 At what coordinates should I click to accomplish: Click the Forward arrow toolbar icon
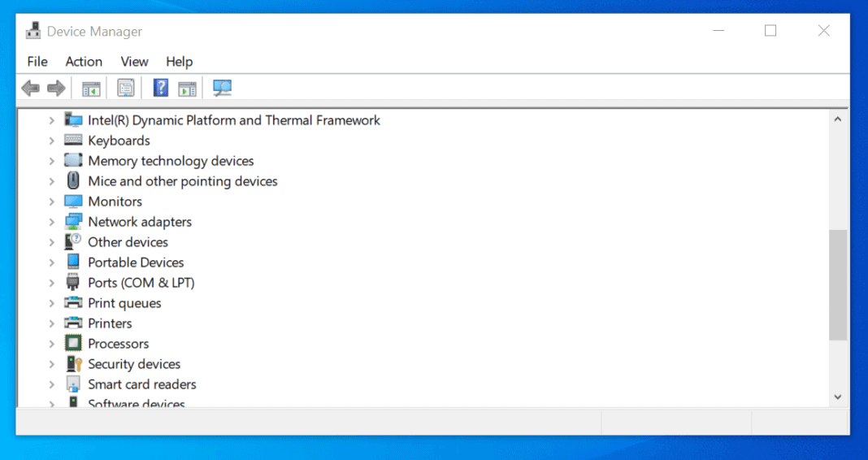pos(56,88)
